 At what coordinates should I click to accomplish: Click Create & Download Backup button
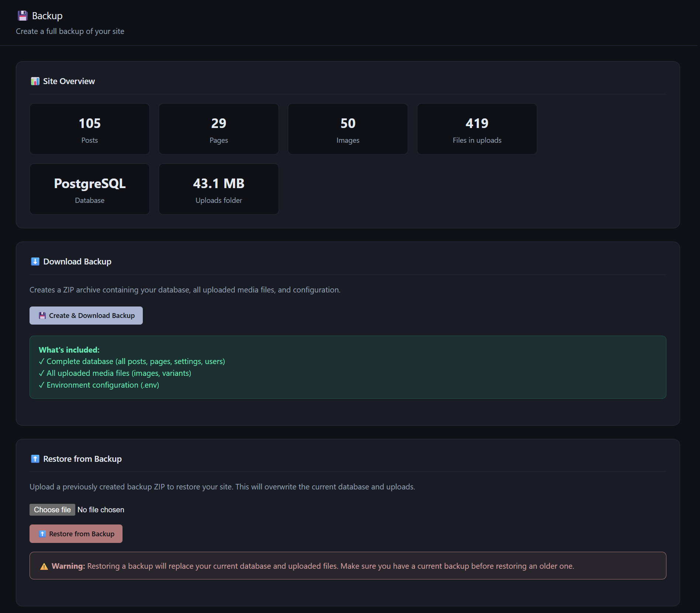[x=86, y=316]
